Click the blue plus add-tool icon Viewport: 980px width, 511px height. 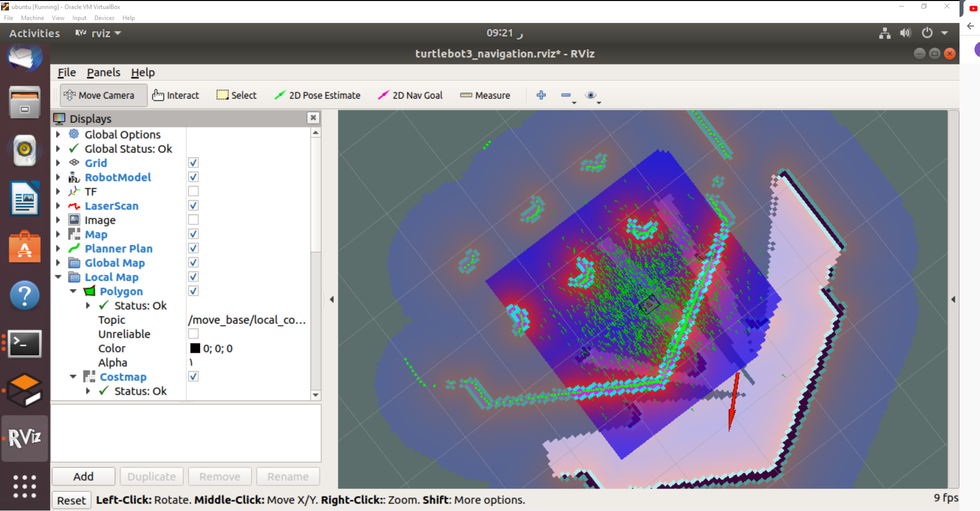pyautogui.click(x=541, y=95)
